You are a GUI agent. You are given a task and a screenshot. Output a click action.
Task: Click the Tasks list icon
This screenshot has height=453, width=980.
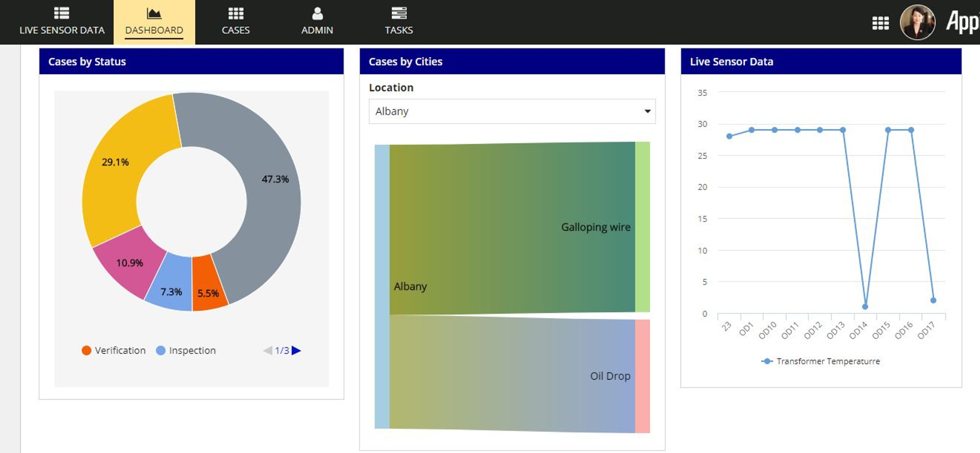[x=399, y=13]
